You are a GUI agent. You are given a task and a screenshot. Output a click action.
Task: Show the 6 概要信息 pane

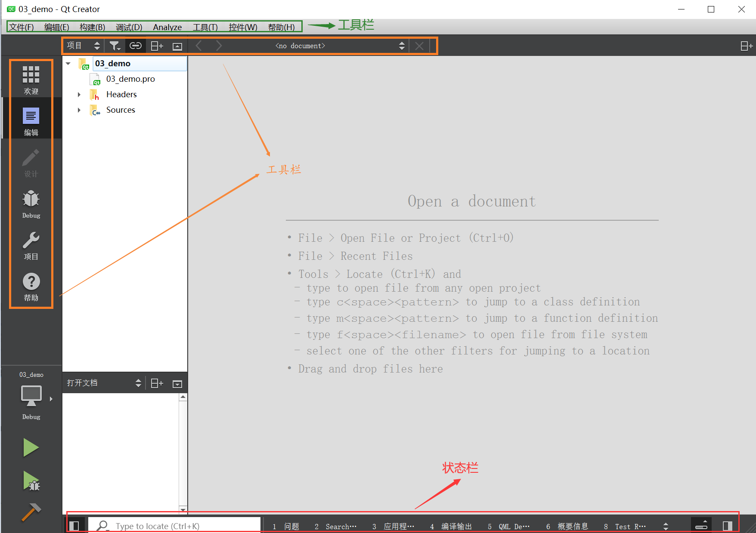[x=567, y=526]
